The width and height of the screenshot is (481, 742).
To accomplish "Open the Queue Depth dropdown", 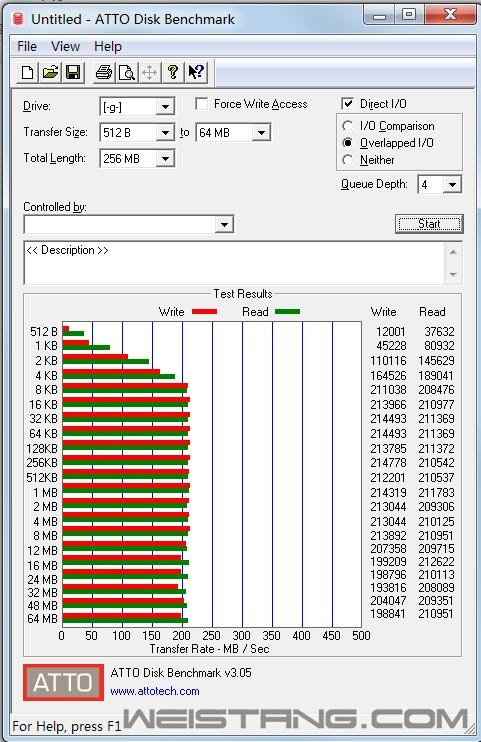I will 452,185.
